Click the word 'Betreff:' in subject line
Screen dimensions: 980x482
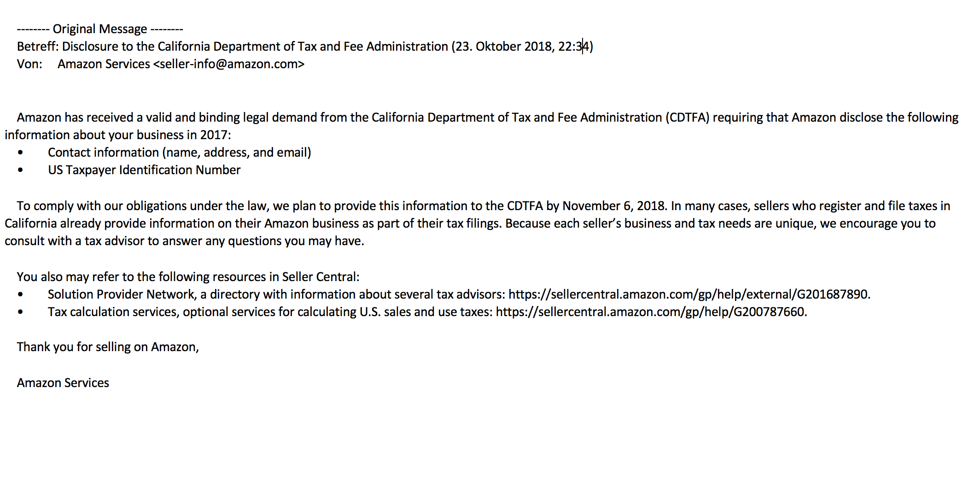[38, 47]
